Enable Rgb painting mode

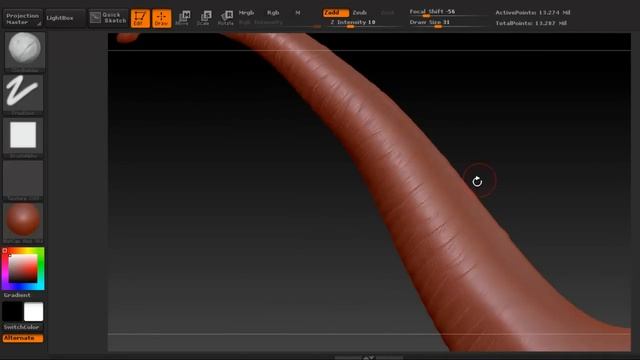(273, 13)
